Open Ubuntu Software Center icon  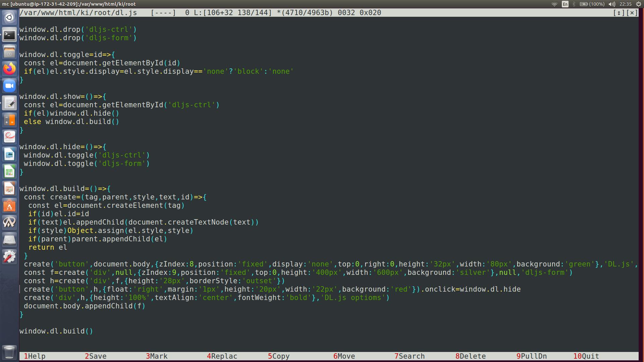click(9, 206)
